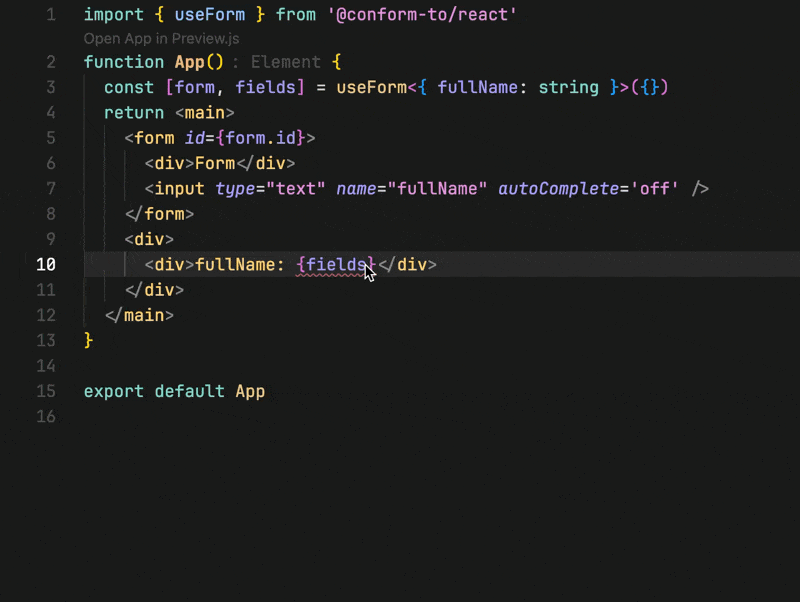
Task: Select line number 10 in the gutter
Action: pos(46,264)
